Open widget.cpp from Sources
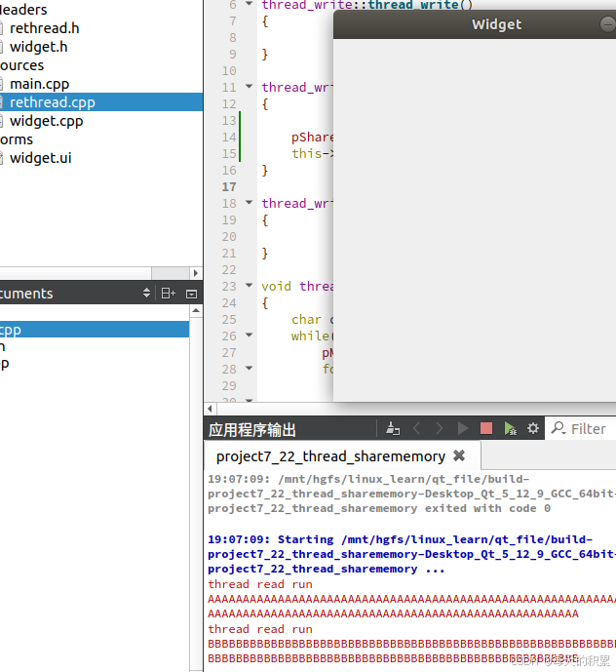616x672 pixels. [46, 121]
